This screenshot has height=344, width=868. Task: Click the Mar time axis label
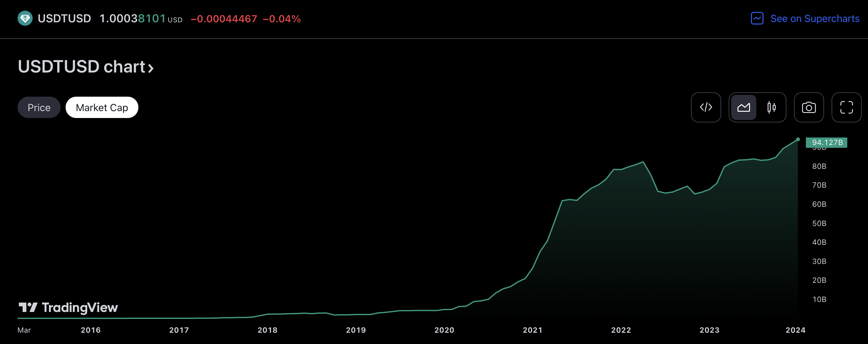tap(24, 330)
